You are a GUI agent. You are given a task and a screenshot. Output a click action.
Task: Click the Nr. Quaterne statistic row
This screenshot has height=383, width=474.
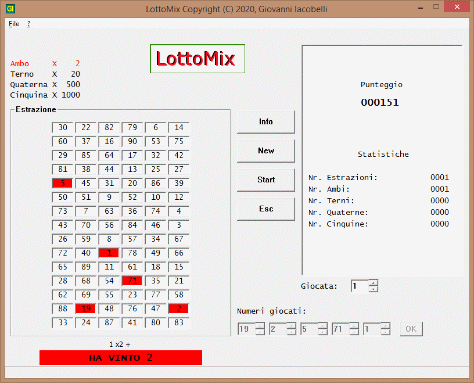(x=379, y=212)
